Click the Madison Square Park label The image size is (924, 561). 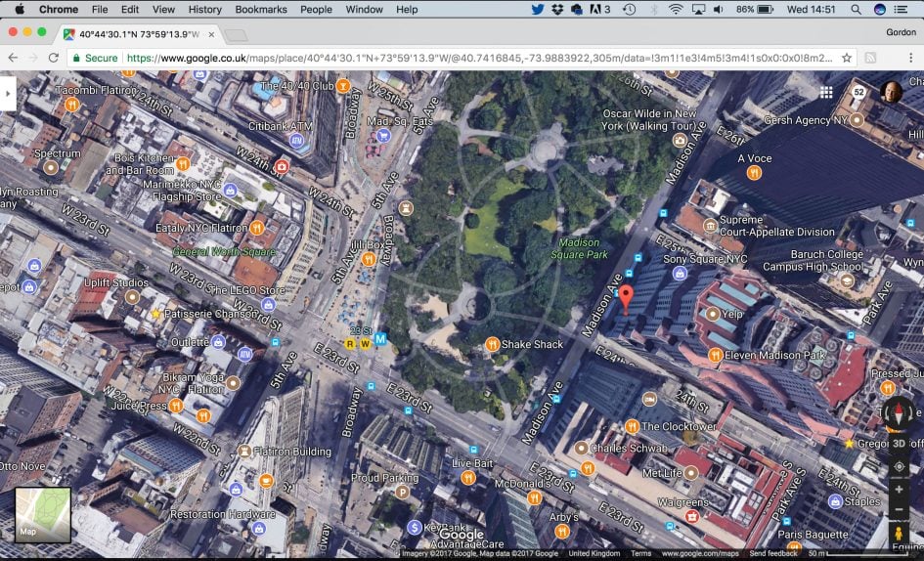[x=579, y=248]
